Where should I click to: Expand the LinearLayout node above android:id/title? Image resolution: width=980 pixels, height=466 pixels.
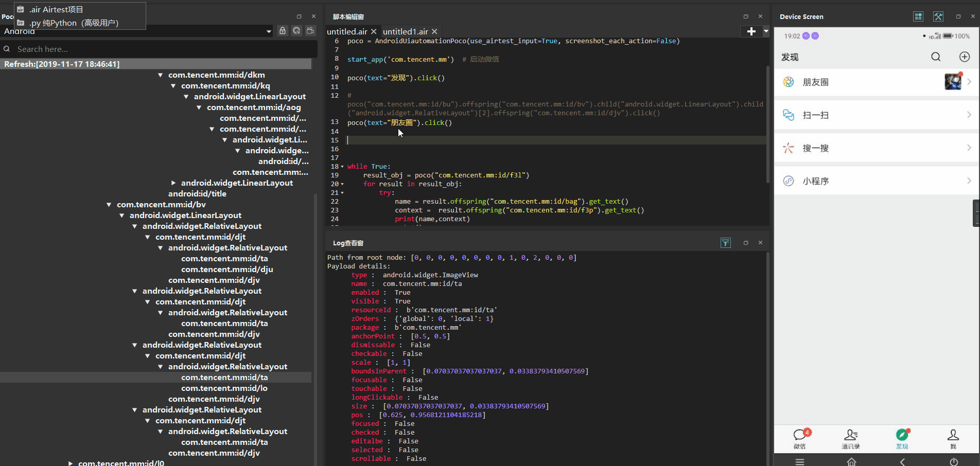click(173, 183)
